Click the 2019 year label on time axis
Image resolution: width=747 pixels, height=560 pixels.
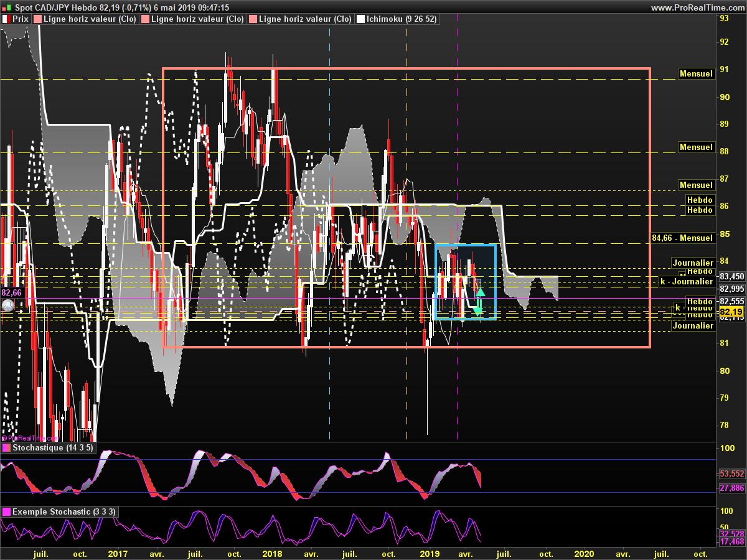click(x=430, y=553)
